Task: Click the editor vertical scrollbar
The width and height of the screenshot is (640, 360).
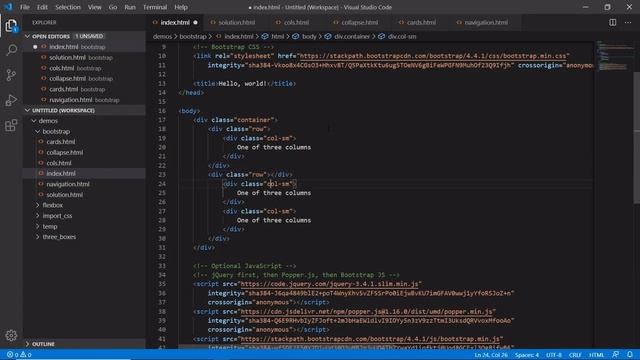Action: click(x=636, y=137)
